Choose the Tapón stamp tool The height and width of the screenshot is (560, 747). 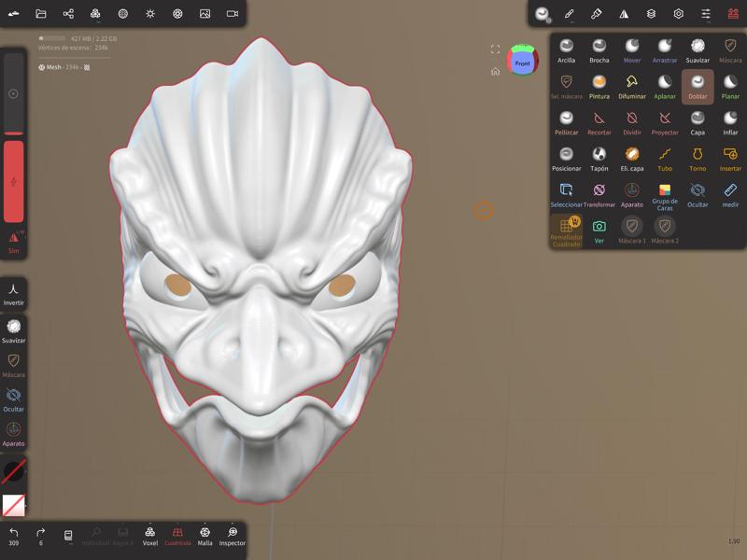pos(599,160)
